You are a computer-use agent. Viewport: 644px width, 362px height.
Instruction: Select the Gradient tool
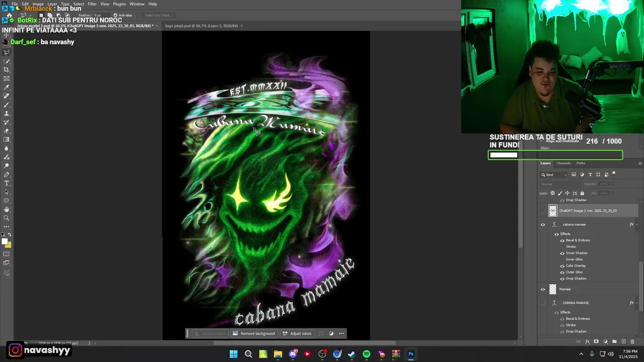tap(7, 140)
